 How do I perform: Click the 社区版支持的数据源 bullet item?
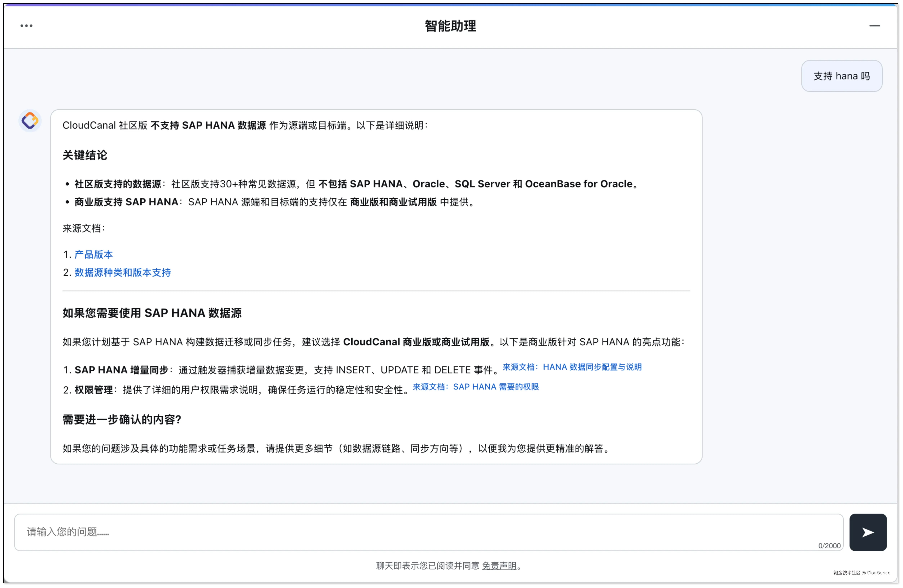point(118,184)
